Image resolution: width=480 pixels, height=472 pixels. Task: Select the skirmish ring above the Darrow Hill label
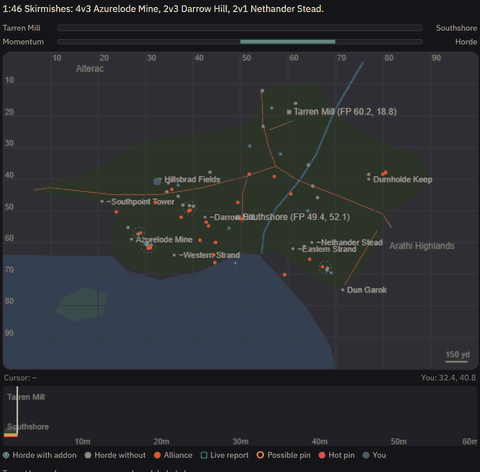click(190, 208)
